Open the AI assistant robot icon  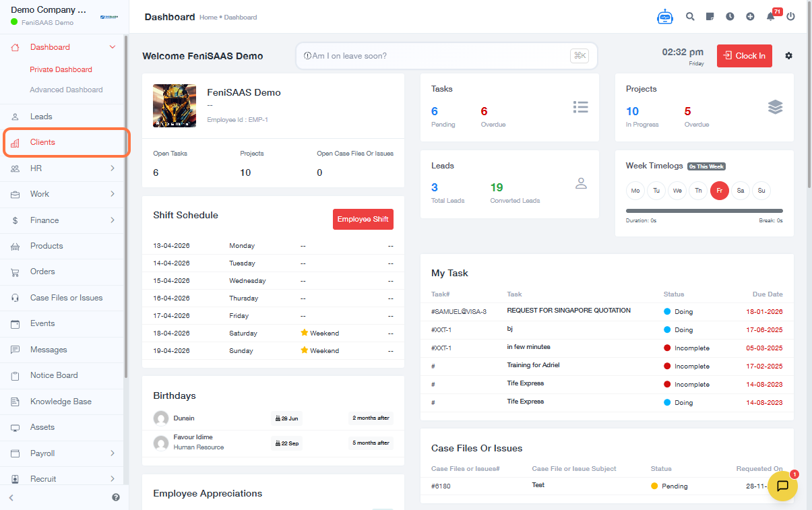[665, 17]
